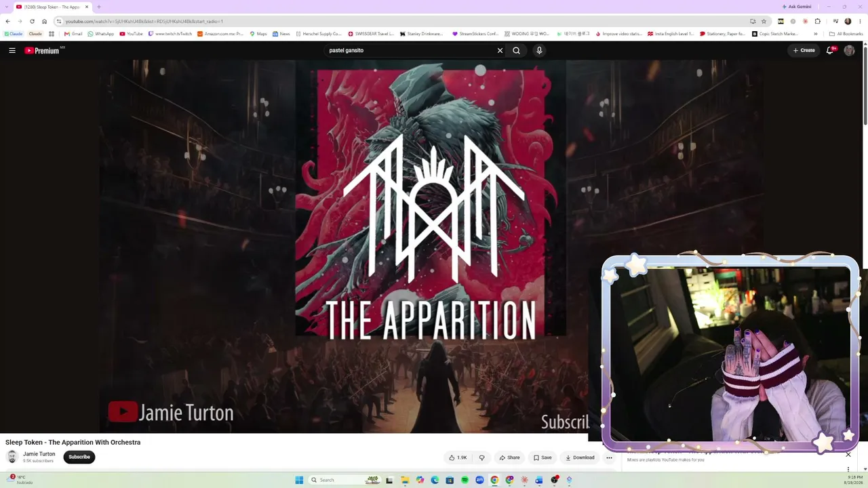Open the Amazon.com.mx bookmark
This screenshot has height=488, width=868.
[x=220, y=34]
